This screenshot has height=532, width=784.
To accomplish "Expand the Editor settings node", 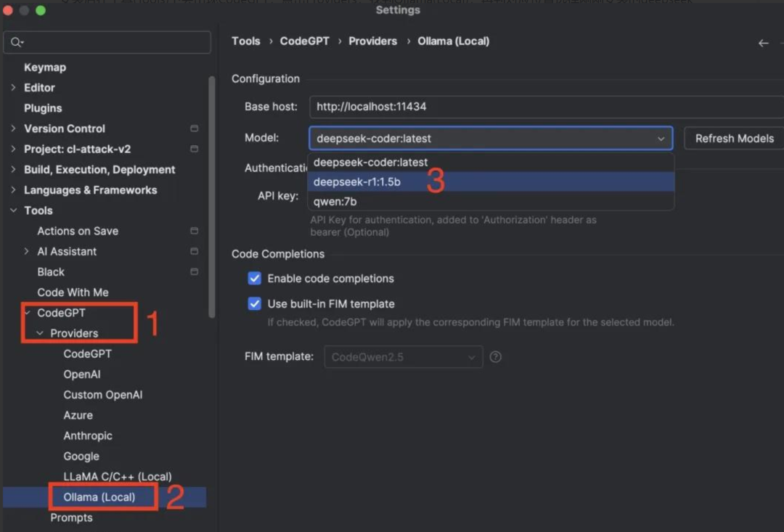I will coord(14,88).
